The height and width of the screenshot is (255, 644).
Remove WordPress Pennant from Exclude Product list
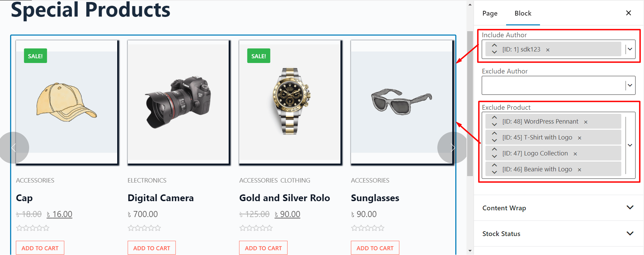click(x=586, y=121)
